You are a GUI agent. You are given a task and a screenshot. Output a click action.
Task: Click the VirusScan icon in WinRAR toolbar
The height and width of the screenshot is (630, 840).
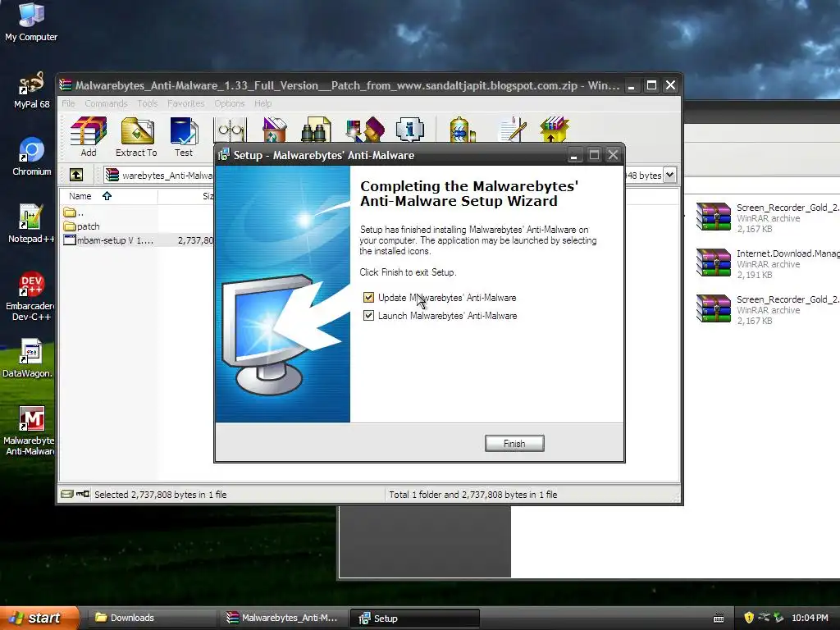461,130
